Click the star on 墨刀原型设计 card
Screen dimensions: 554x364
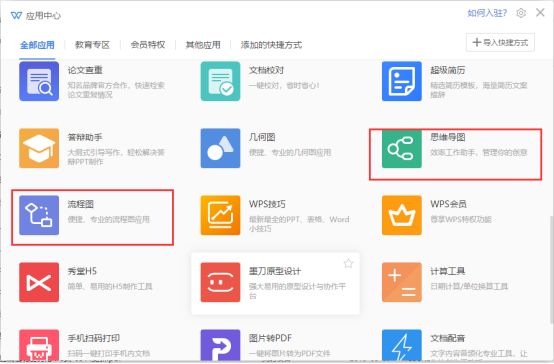pyautogui.click(x=348, y=263)
